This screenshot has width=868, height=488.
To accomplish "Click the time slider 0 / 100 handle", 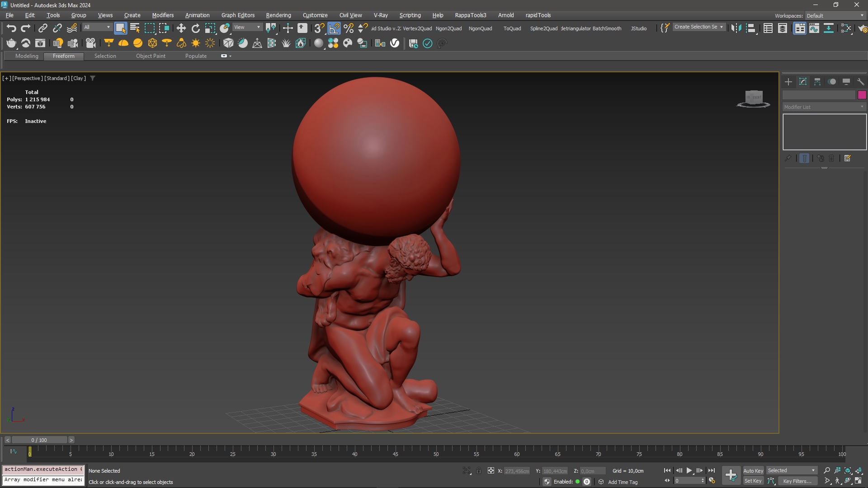I will click(x=39, y=440).
